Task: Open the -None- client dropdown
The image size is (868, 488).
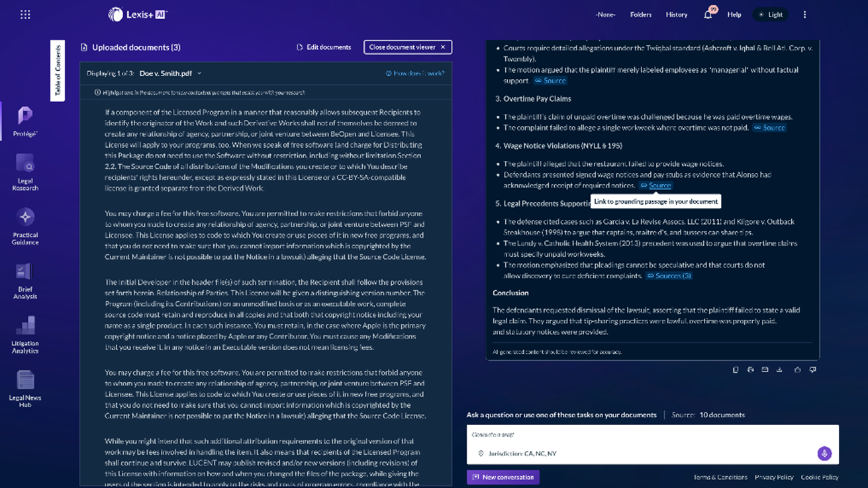Action: coord(605,15)
